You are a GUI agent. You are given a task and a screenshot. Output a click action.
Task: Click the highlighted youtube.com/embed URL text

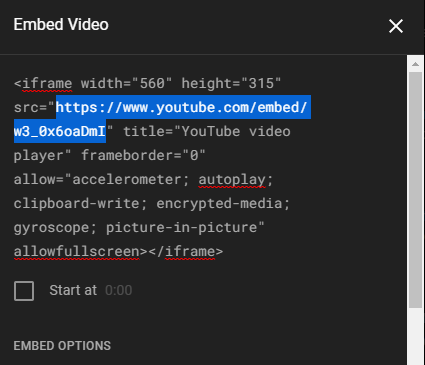click(x=182, y=107)
